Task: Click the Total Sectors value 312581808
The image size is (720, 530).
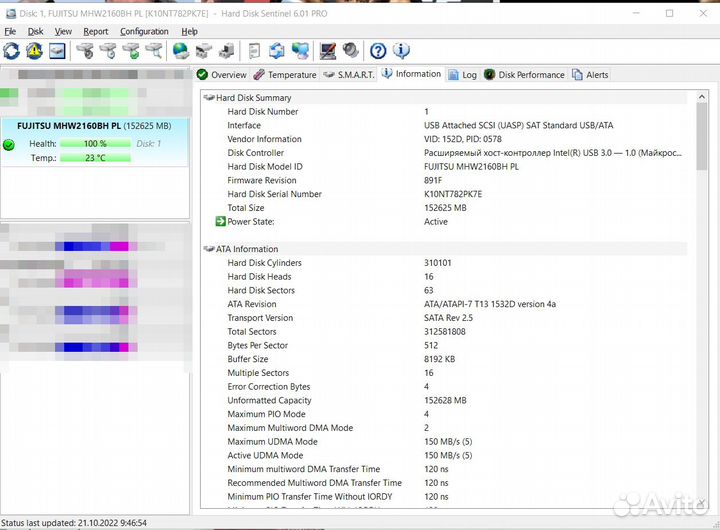Action: coord(444,332)
